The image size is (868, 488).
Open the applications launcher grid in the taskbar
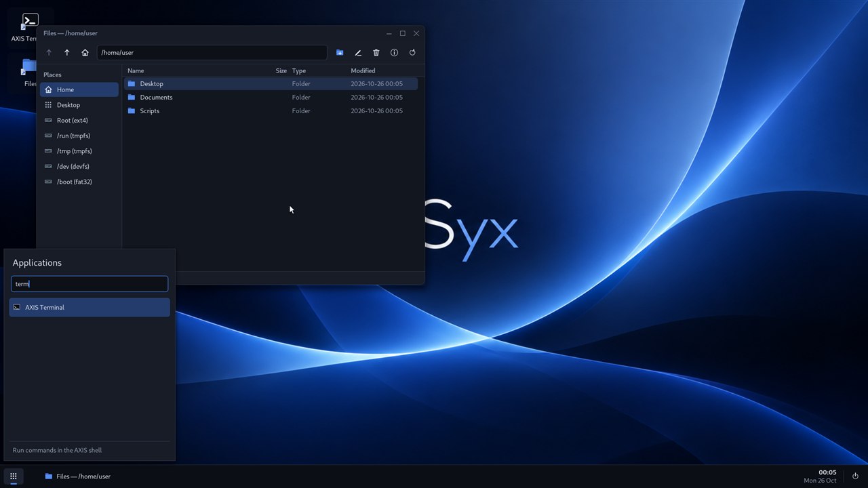coord(13,476)
